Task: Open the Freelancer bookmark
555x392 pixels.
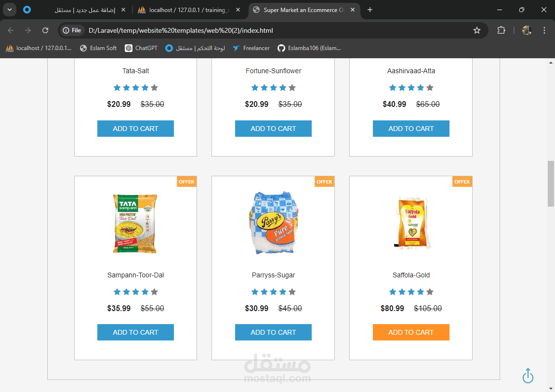Action: [251, 48]
